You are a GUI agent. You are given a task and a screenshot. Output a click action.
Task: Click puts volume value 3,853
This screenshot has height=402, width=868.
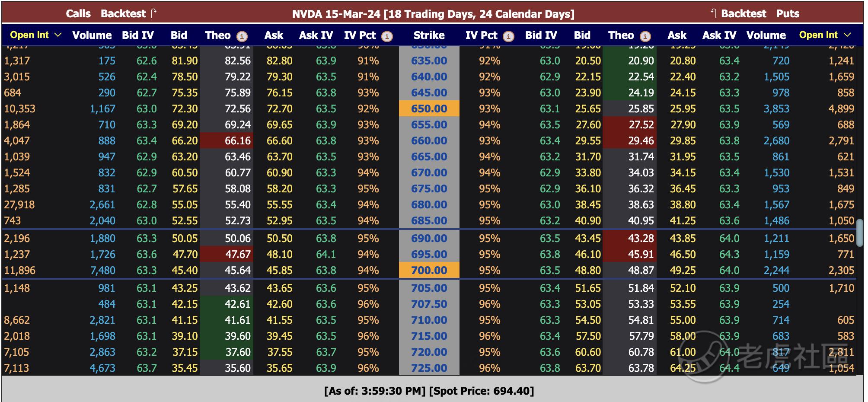point(776,109)
